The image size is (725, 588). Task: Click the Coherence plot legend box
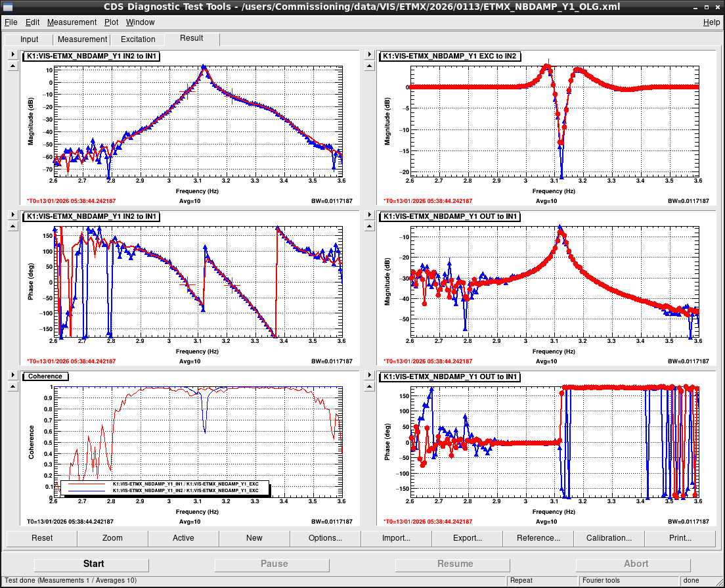[164, 487]
